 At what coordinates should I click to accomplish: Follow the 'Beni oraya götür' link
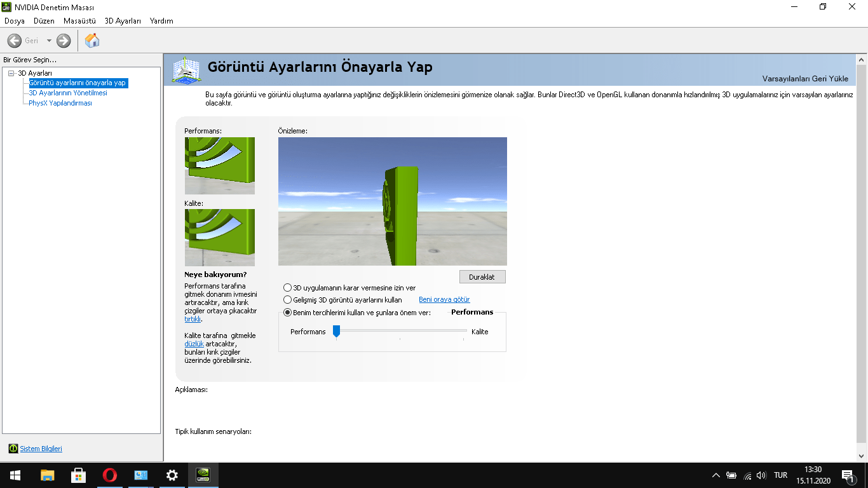pos(444,299)
